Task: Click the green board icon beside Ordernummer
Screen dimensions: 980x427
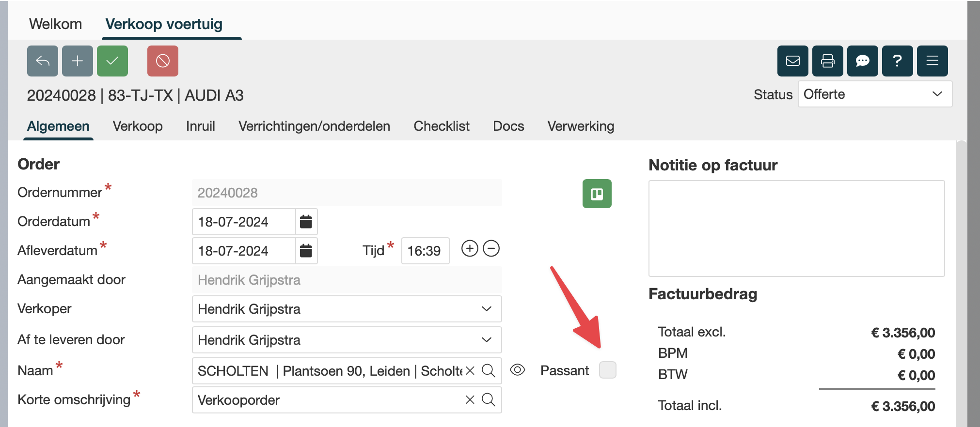Action: click(597, 194)
